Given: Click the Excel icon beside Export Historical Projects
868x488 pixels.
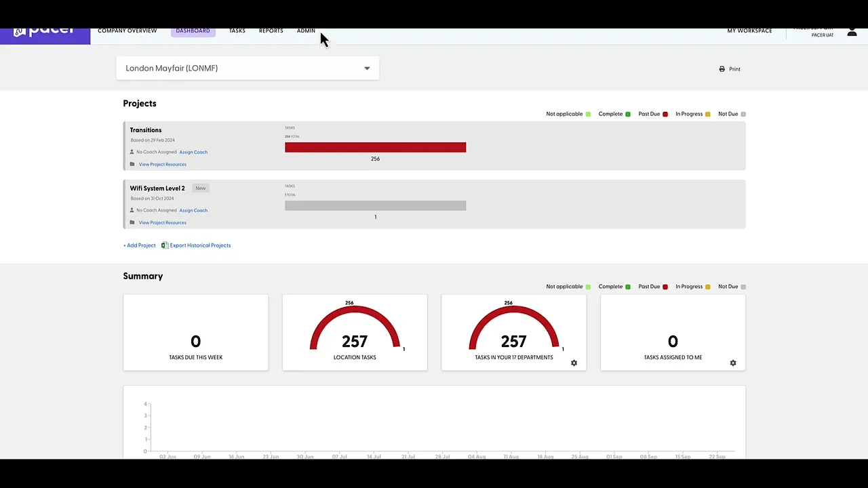Looking at the screenshot, I should [x=165, y=245].
